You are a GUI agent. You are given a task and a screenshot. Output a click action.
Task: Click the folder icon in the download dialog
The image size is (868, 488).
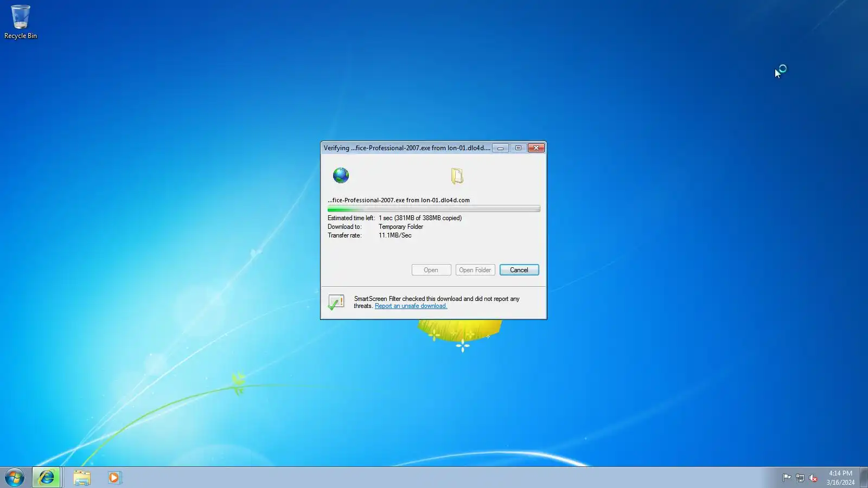click(457, 176)
